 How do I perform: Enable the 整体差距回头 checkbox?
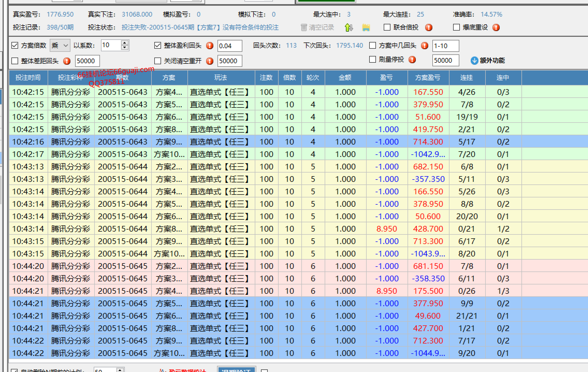[15, 61]
